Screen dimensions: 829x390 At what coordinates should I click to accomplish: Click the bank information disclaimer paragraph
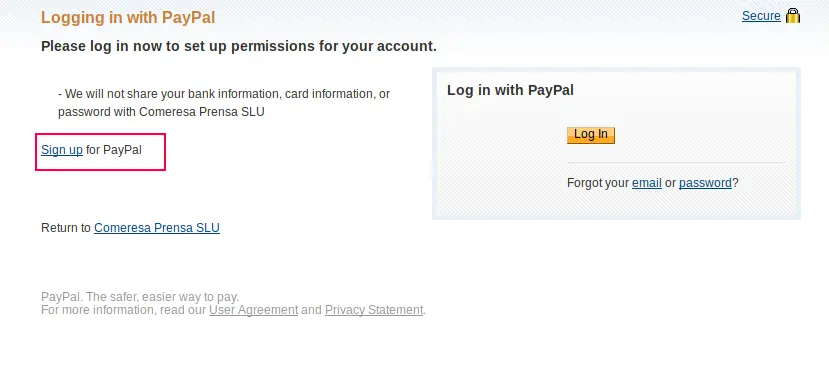(224, 103)
